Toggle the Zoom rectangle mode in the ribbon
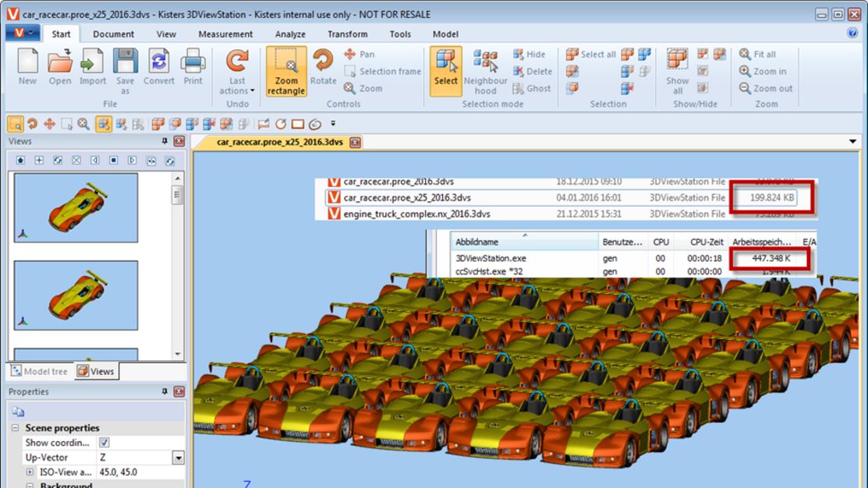 [286, 72]
